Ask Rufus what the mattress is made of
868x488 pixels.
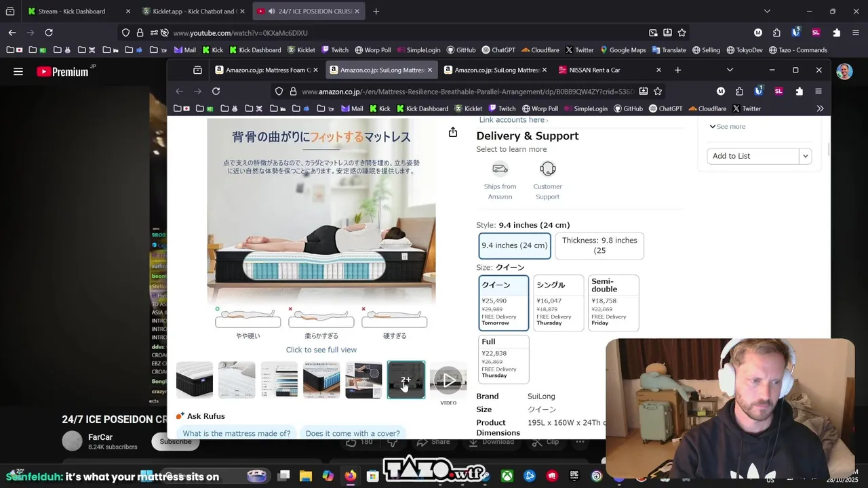coord(236,434)
